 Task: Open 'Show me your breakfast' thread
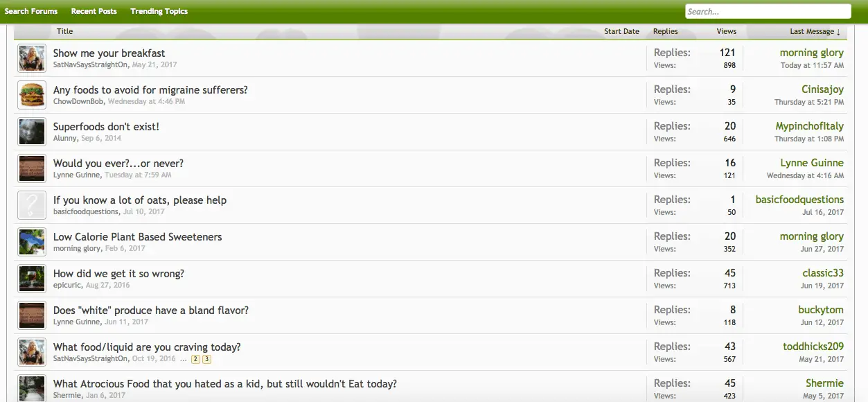[109, 53]
